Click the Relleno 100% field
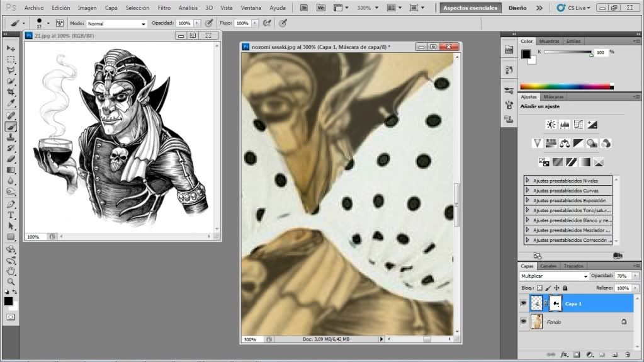644x362 pixels. click(623, 288)
